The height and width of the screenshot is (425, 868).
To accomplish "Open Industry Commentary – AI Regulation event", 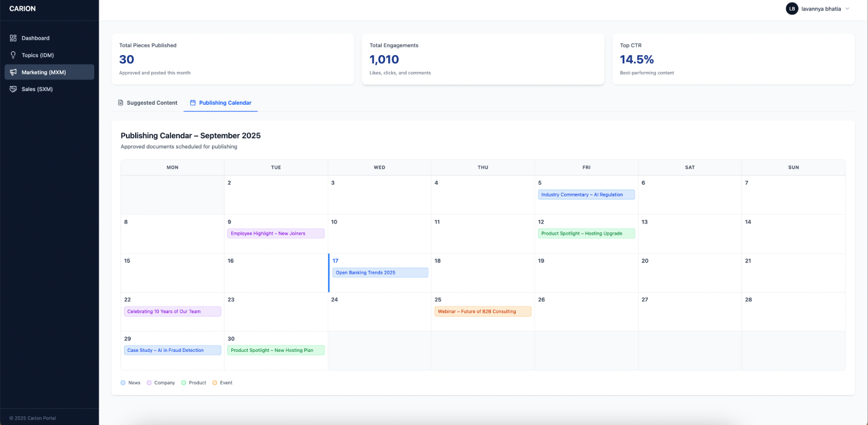I will coord(586,195).
